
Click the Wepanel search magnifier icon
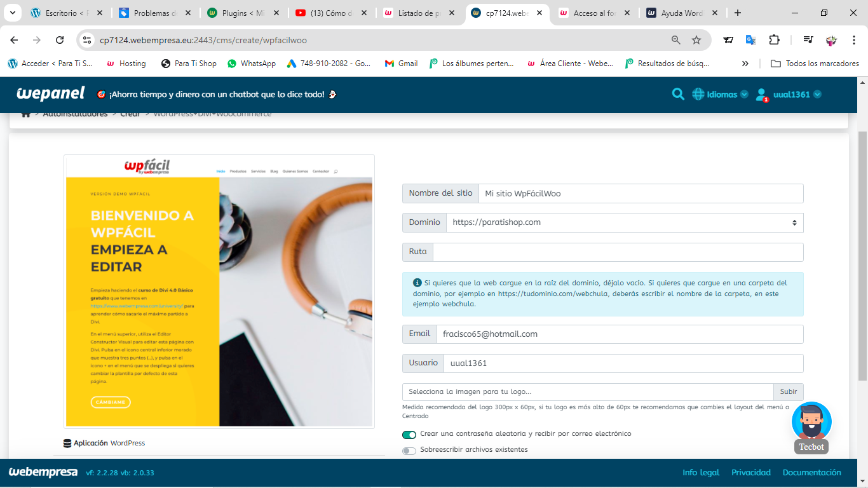point(678,94)
